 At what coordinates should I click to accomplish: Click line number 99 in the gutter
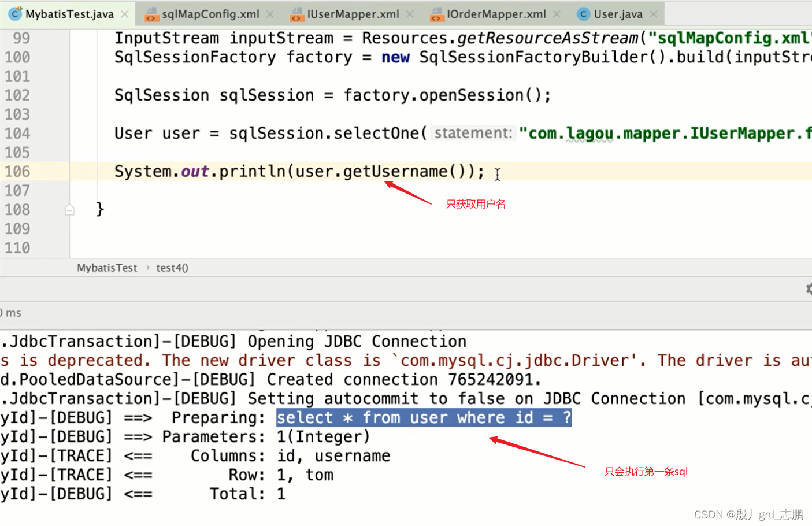21,38
